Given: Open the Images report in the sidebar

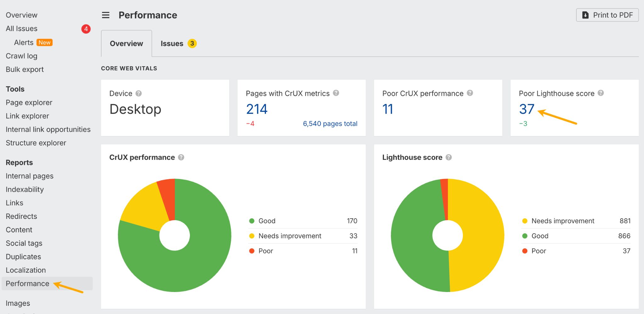Looking at the screenshot, I should [18, 303].
